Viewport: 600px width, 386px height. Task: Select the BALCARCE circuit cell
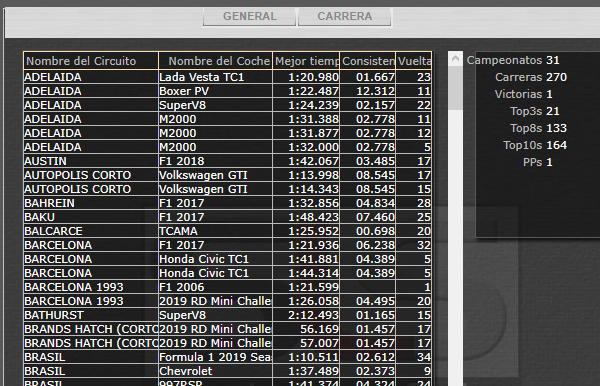click(x=91, y=231)
